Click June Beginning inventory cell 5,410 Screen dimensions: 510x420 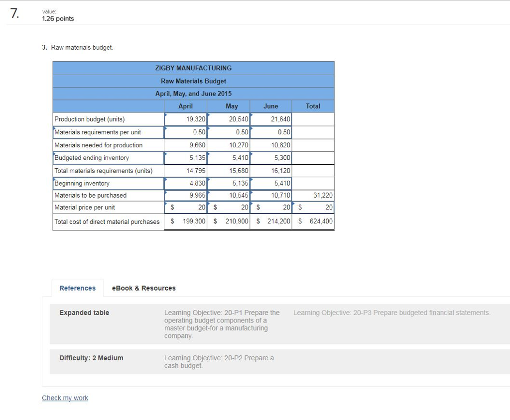[270, 183]
